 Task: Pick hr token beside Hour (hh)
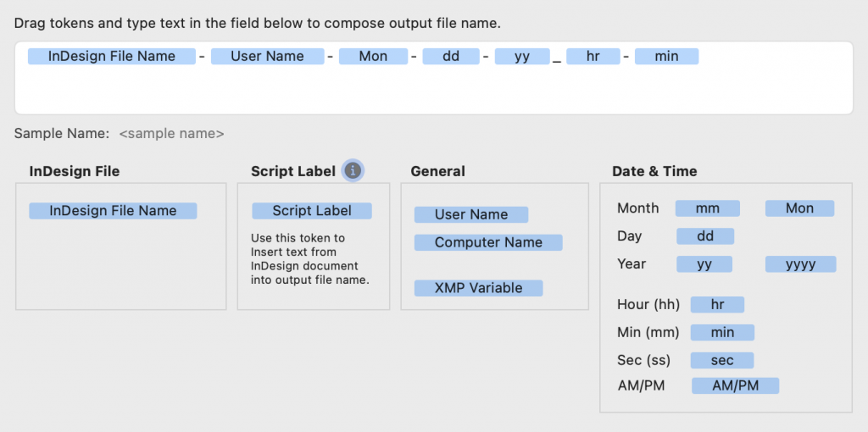click(x=717, y=305)
